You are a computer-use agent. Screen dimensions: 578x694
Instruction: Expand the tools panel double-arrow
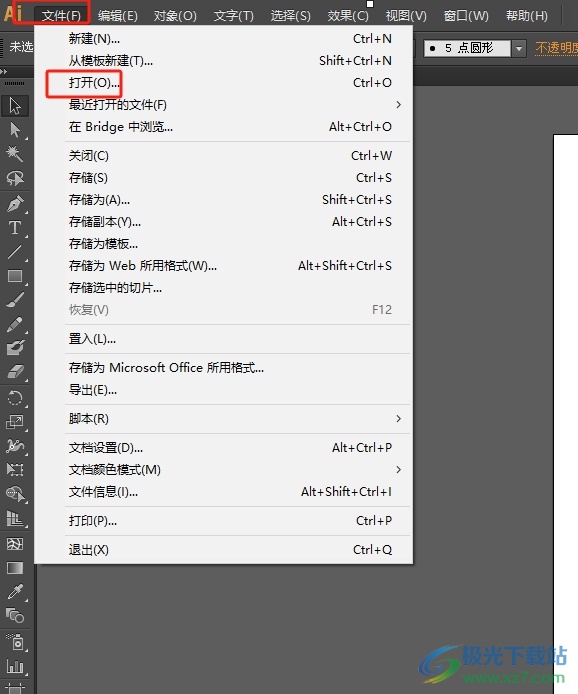pos(4,71)
